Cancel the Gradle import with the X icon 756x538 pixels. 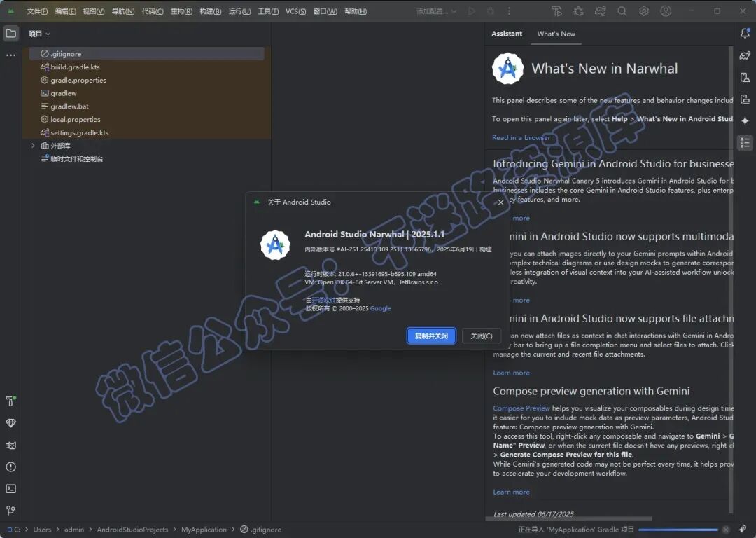pyautogui.click(x=726, y=530)
